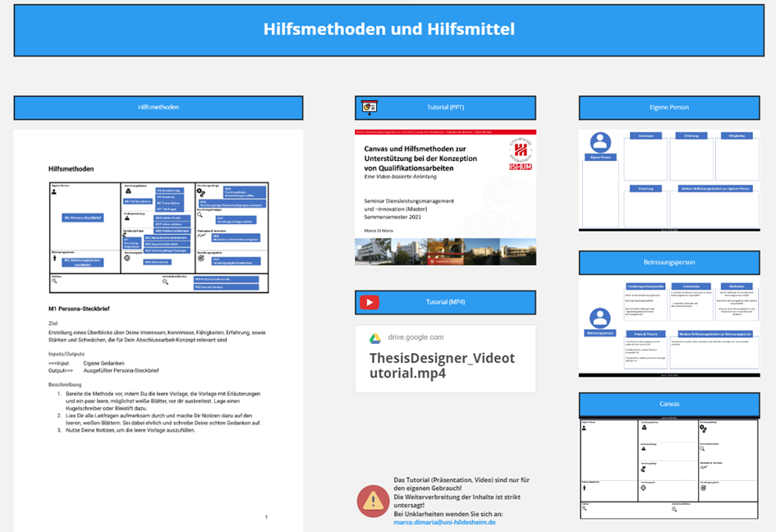Click the drive.google.com source text
776x532 pixels.
[416, 337]
